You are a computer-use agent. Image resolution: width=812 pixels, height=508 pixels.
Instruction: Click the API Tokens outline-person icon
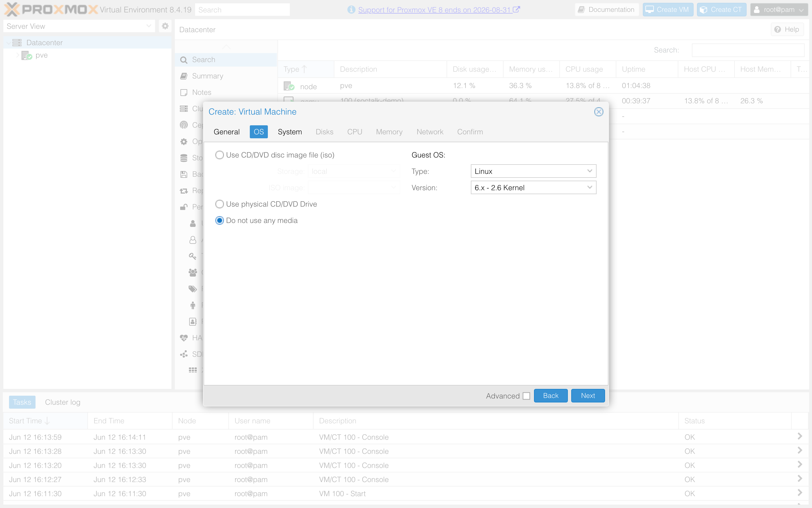pyautogui.click(x=193, y=240)
